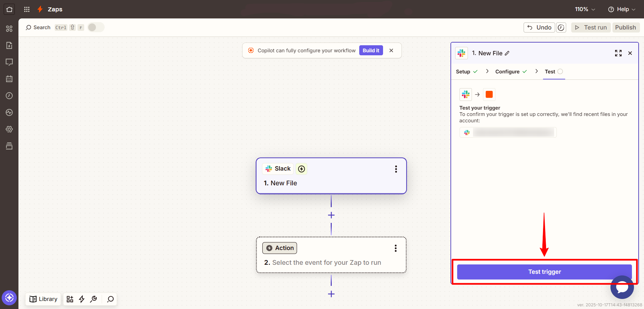The image size is (644, 309).
Task: Open the apps grid menu
Action: pos(27,9)
